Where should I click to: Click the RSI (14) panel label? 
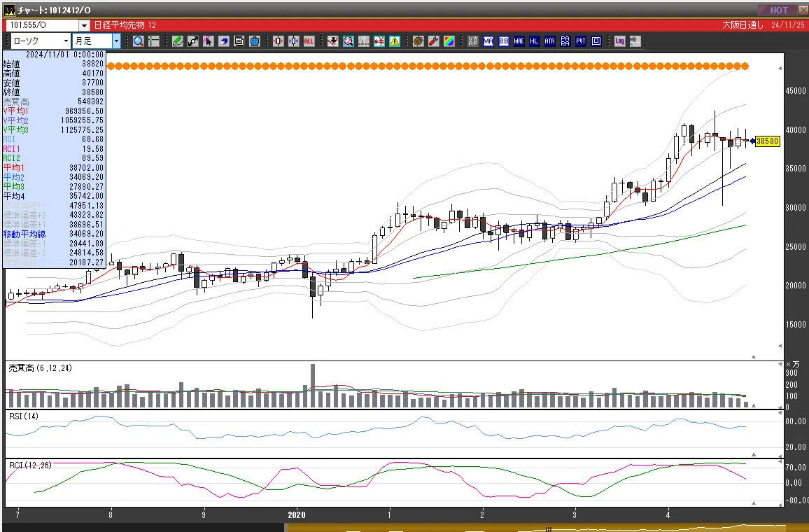[24, 416]
